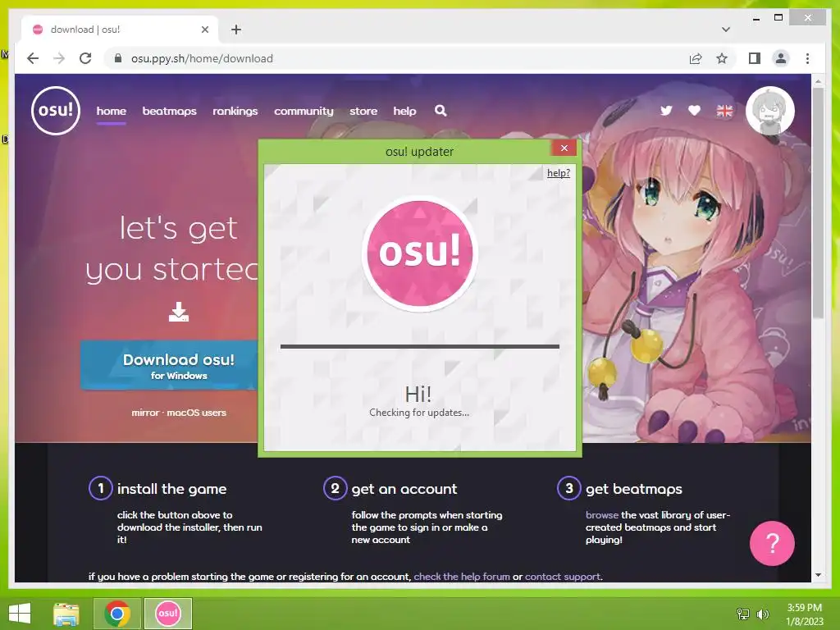The image size is (840, 630).
Task: Open the user avatar profile menu
Action: (x=769, y=111)
